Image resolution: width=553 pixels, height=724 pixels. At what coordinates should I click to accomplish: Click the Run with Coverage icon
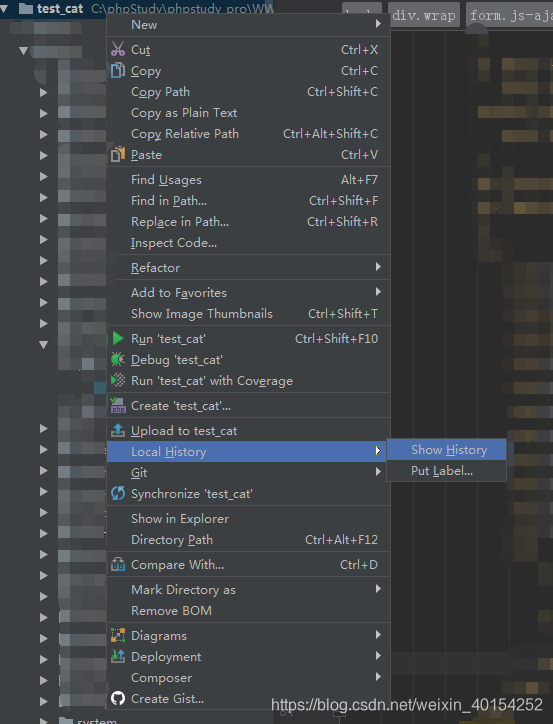tap(118, 380)
